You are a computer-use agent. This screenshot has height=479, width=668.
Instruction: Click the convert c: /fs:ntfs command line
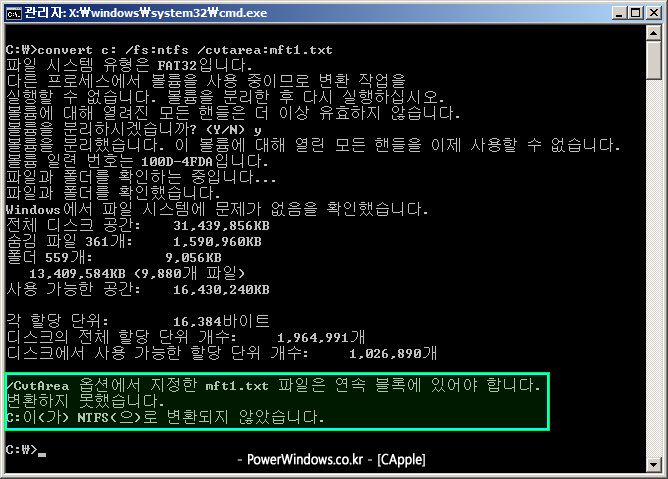pyautogui.click(x=169, y=50)
